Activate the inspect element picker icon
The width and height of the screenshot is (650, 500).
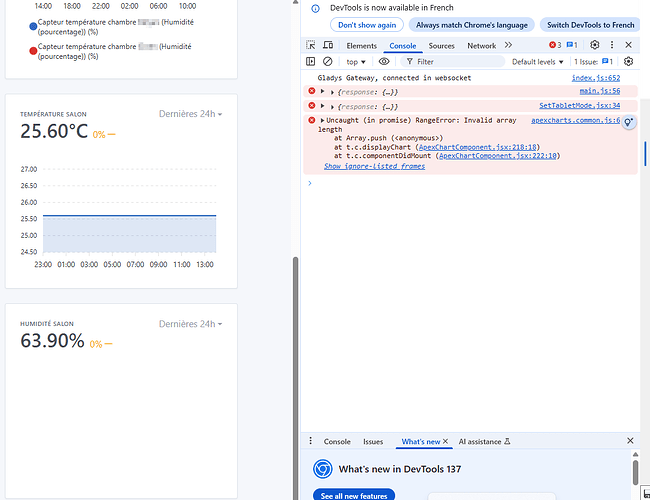(x=311, y=45)
